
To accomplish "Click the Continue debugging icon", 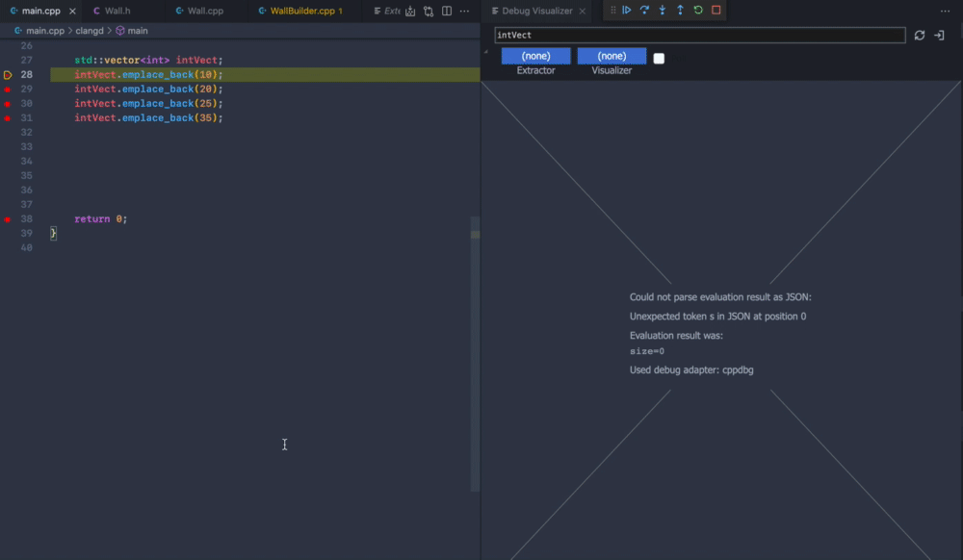I will 627,10.
